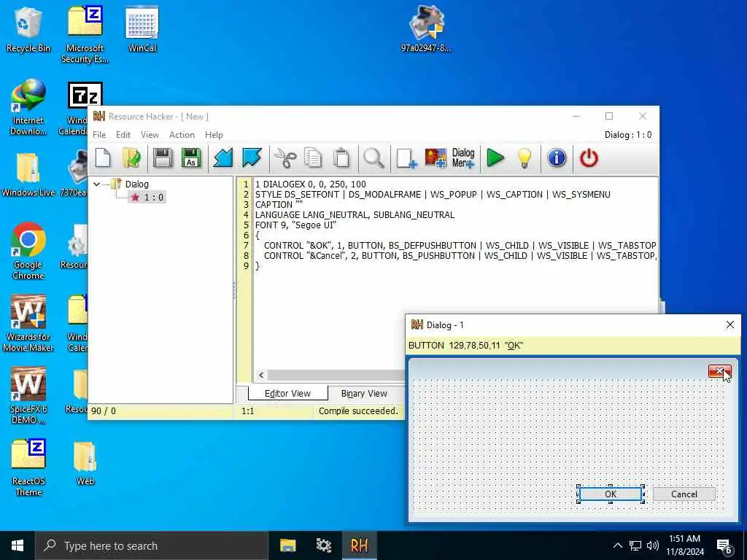Screen dimensions: 747x560
Task: Select the OK button in the dialog preview
Action: tap(611, 494)
